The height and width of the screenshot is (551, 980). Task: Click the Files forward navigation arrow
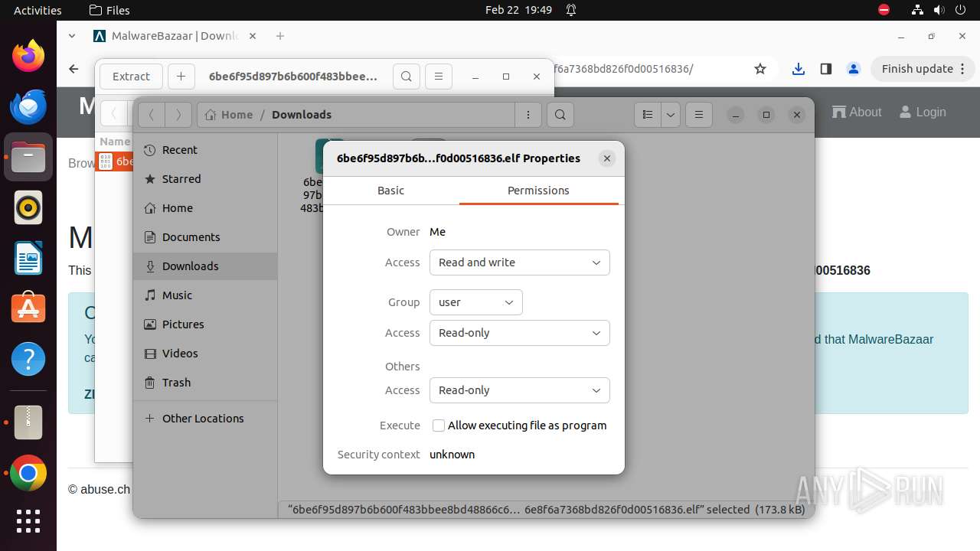178,115
